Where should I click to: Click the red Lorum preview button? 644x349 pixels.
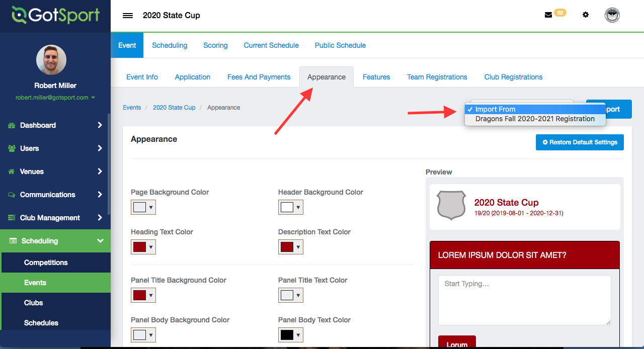457,342
